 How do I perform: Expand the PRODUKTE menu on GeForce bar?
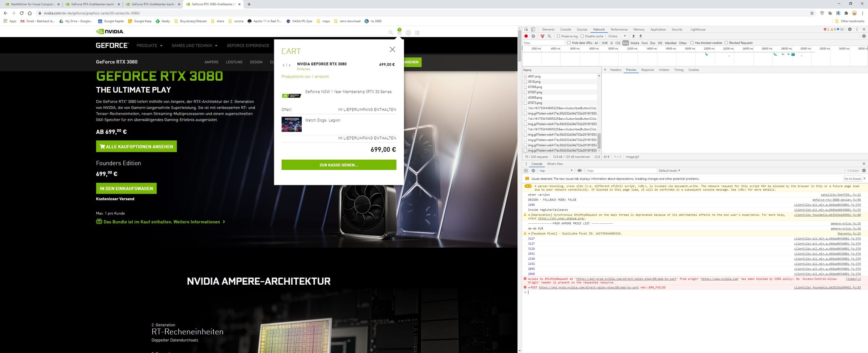click(149, 46)
